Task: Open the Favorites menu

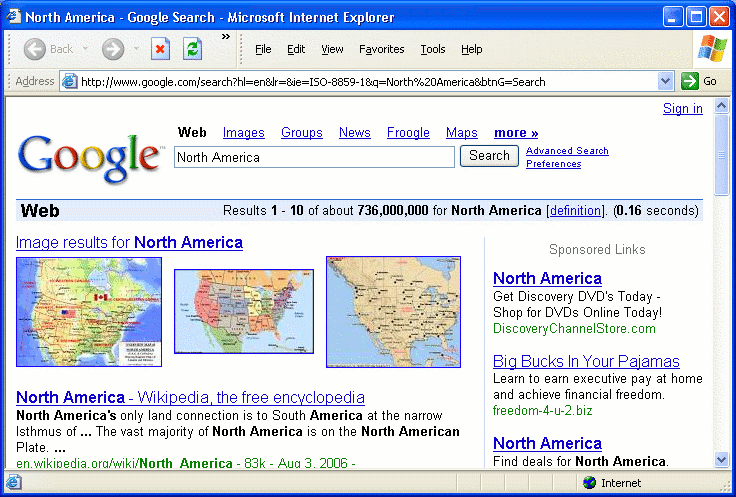Action: click(x=381, y=49)
